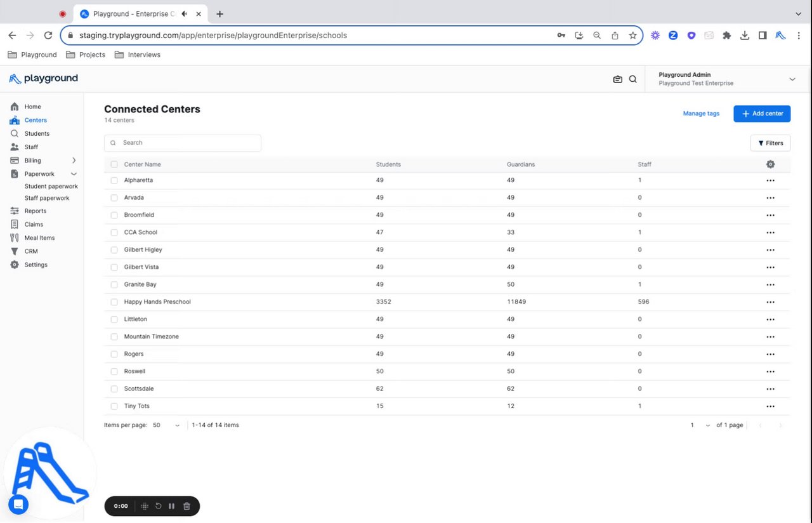Open the briefcase icon in top header
The image size is (812, 523).
tap(617, 79)
